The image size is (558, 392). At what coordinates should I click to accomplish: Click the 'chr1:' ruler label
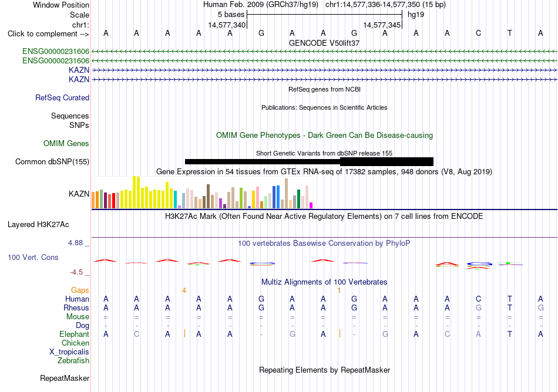[x=80, y=25]
